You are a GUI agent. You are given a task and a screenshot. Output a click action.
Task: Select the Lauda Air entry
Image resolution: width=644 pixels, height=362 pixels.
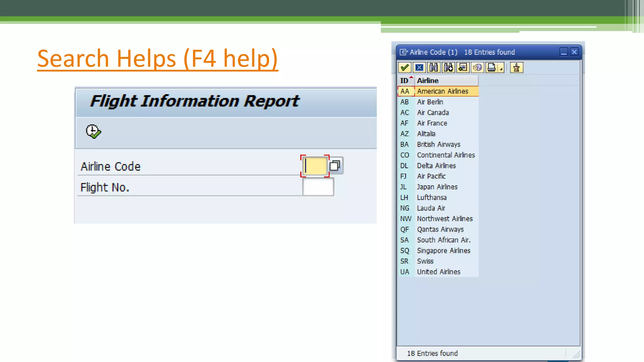pyautogui.click(x=438, y=208)
